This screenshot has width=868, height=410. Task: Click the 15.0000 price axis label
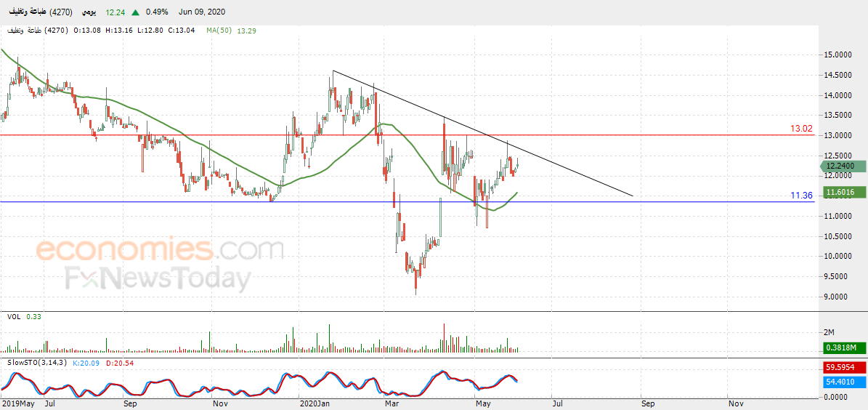pyautogui.click(x=837, y=55)
